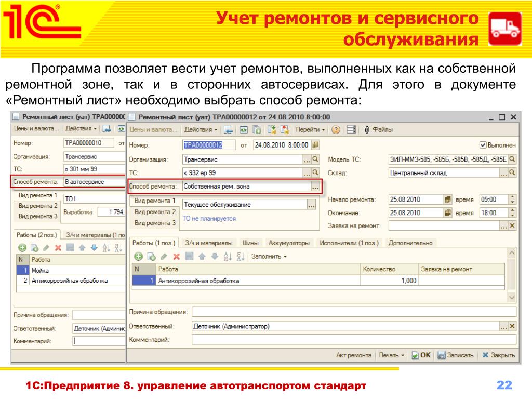Screen dimensions: 532x399
Task: Click Refresh icon in front window toolbar
Action: [244, 129]
